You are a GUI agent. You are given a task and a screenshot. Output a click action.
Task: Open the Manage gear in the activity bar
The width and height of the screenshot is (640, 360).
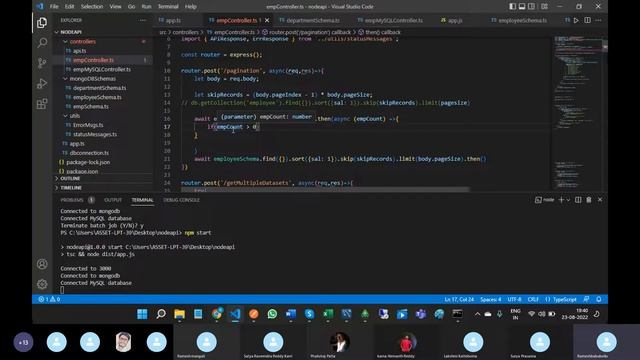pyautogui.click(x=42, y=284)
